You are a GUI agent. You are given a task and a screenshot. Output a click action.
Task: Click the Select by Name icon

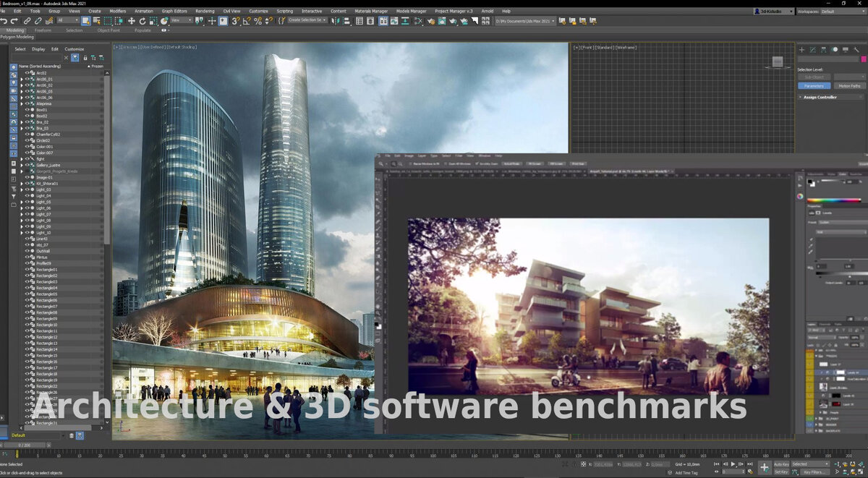pos(97,21)
